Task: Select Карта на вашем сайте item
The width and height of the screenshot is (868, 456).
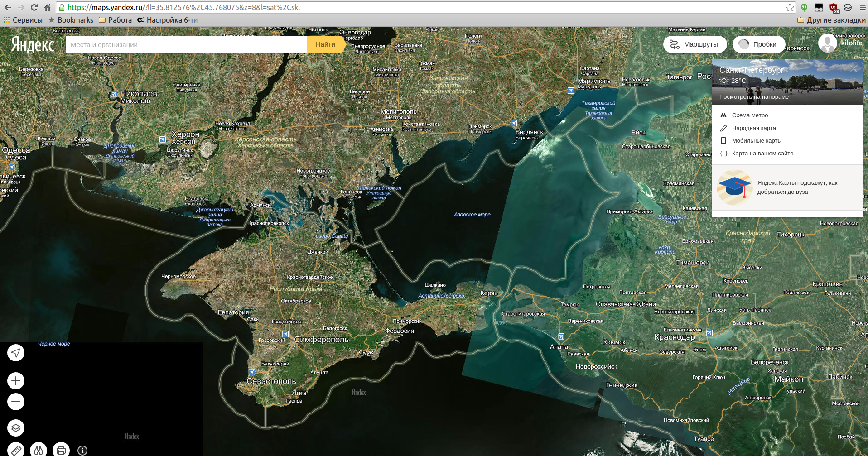Action: click(x=762, y=154)
